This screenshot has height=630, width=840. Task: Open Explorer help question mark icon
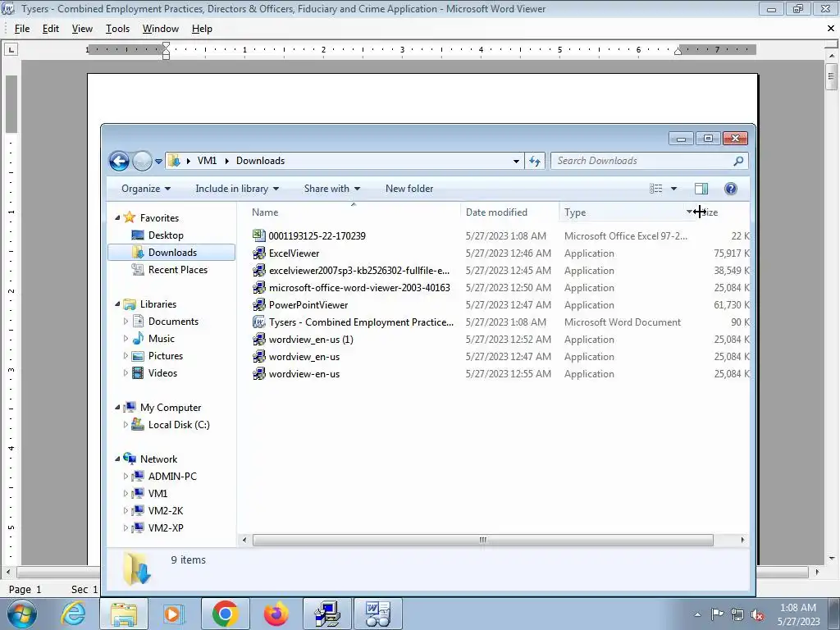[731, 189]
